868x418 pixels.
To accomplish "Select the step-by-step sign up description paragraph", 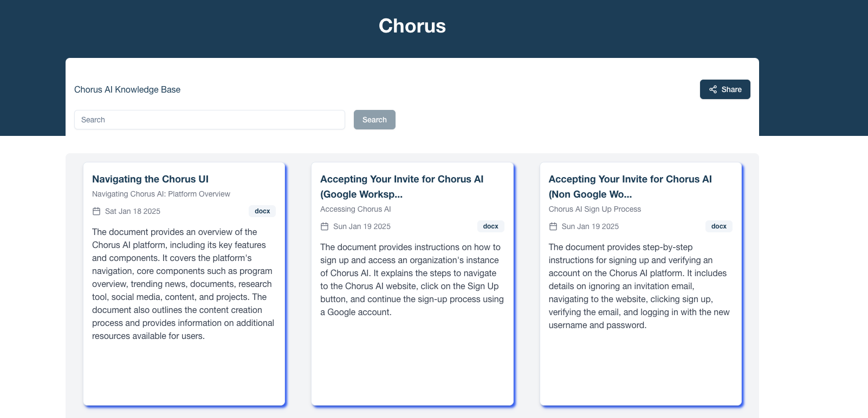I will point(639,286).
